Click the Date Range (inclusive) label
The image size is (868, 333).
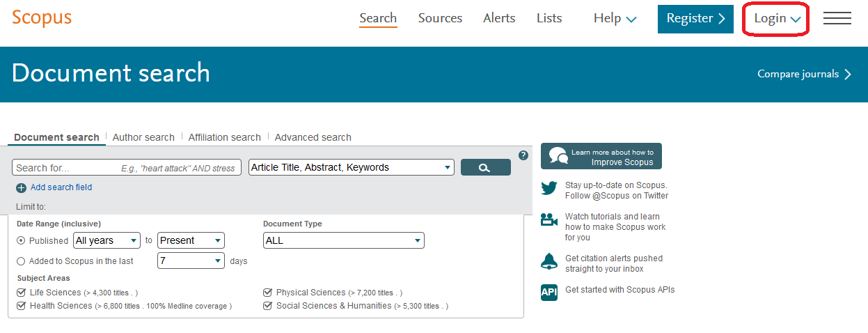(x=58, y=224)
